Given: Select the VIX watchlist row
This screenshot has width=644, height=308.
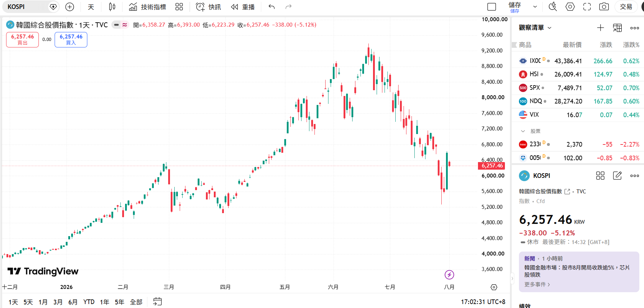Looking at the screenshot, I should [578, 115].
